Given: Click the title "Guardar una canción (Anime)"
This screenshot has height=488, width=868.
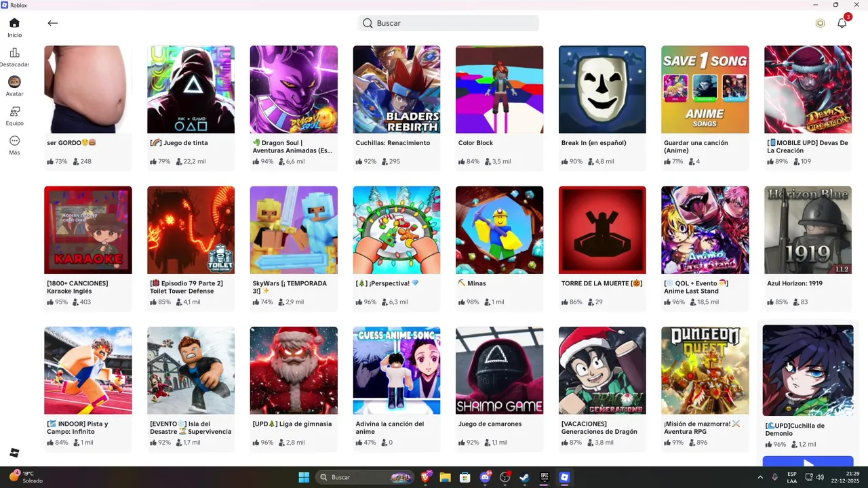Looking at the screenshot, I should click(696, 147).
